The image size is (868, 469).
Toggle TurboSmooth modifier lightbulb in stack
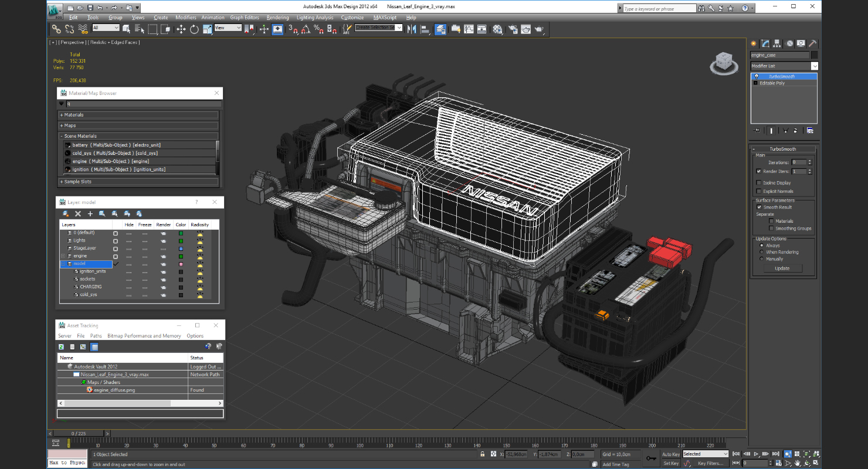pyautogui.click(x=756, y=76)
